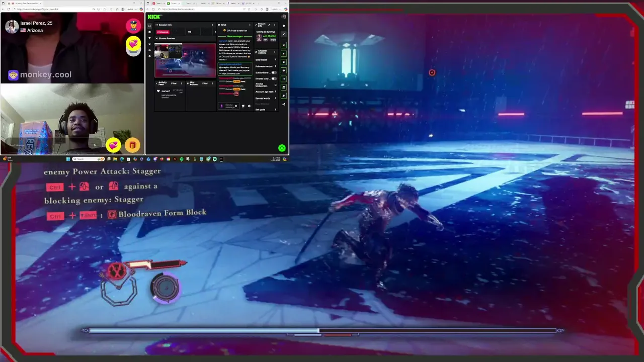Click the monkey.cool logo icon
The width and height of the screenshot is (644, 362).
tap(13, 75)
